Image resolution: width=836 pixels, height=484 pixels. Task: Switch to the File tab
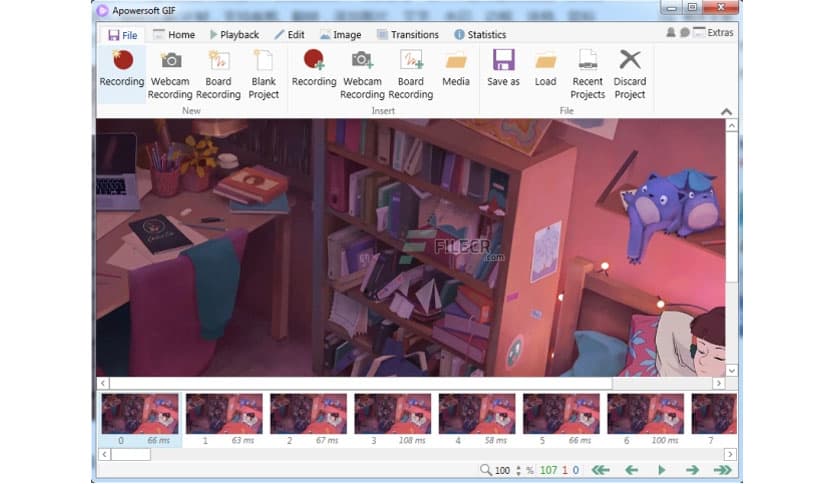(x=123, y=35)
